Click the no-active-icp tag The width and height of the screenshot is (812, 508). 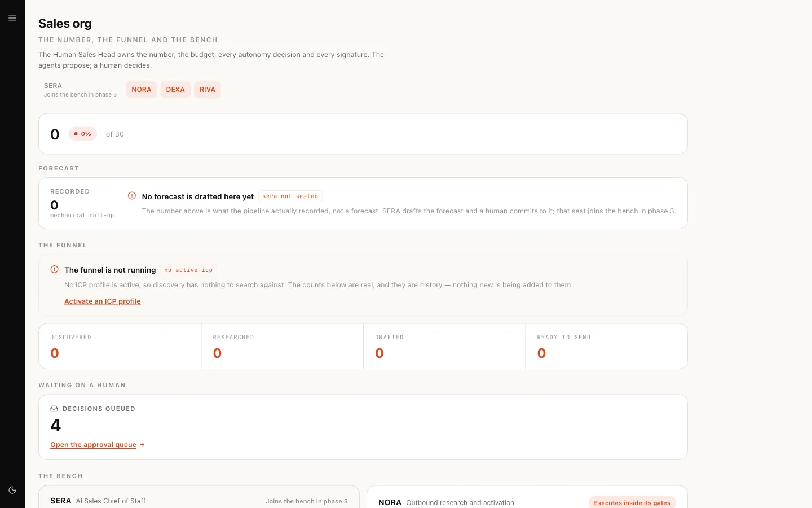point(188,270)
